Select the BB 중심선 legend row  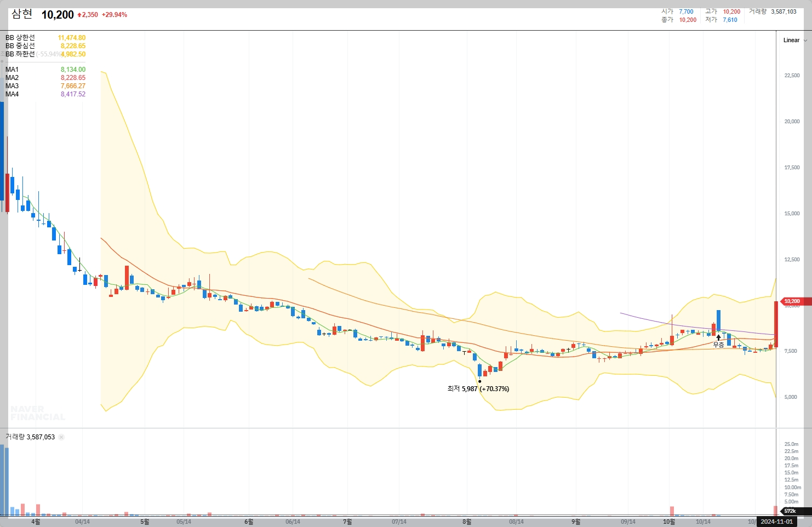[45, 46]
